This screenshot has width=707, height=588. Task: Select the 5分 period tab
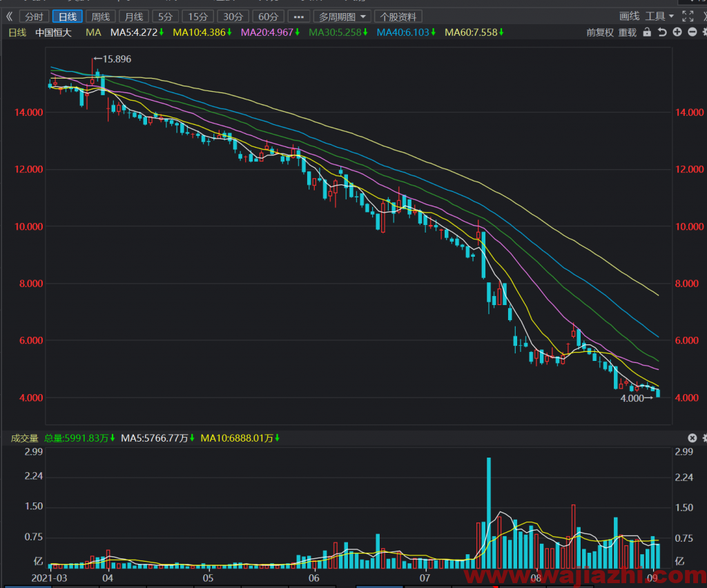pyautogui.click(x=166, y=17)
